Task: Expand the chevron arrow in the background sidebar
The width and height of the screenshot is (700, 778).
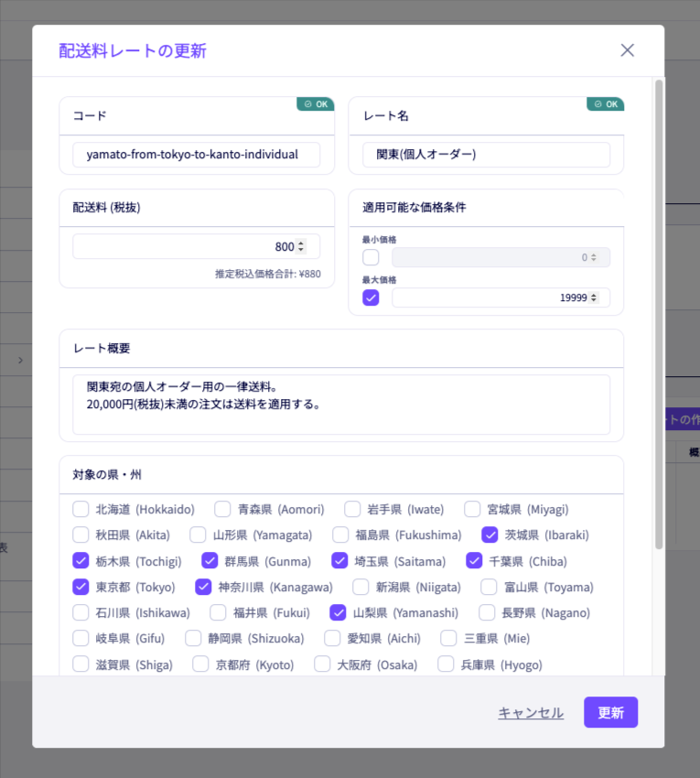Action: (20, 361)
